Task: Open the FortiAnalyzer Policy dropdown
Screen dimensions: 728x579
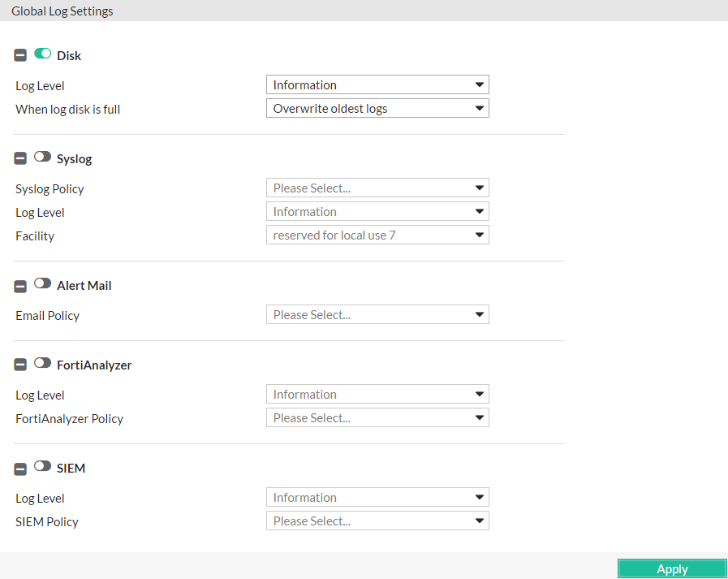Action: coord(377,417)
